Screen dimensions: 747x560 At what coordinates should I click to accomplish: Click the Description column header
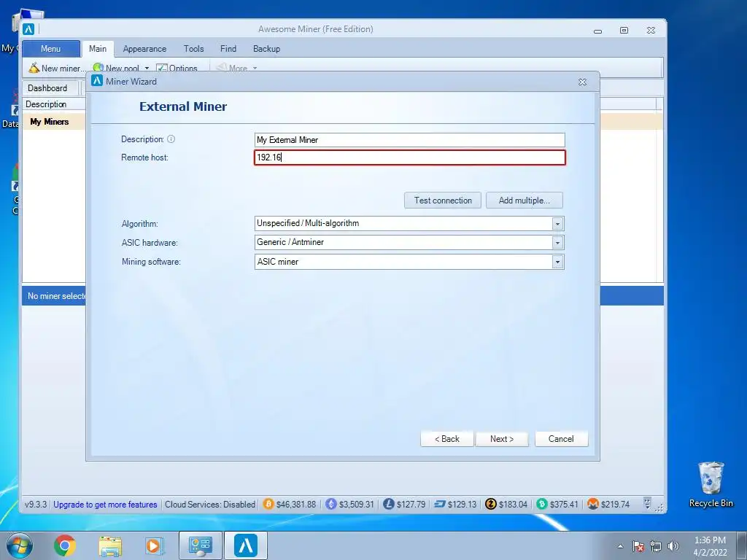coord(54,104)
